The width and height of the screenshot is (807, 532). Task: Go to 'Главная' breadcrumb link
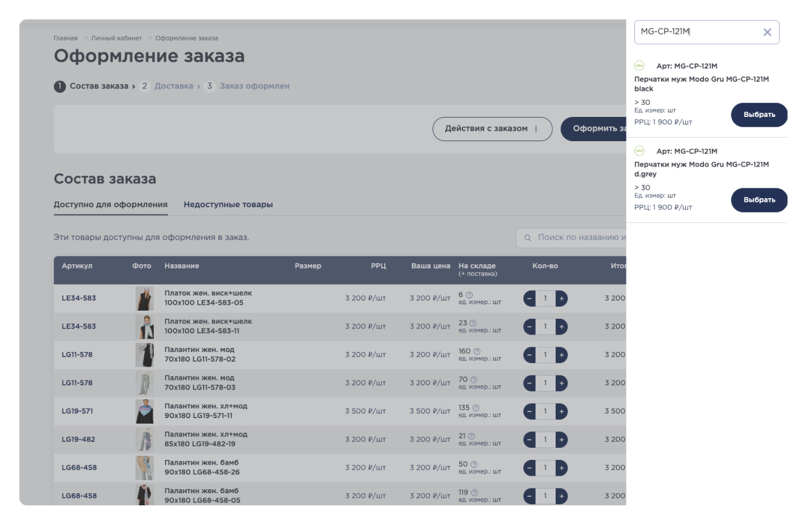point(65,38)
